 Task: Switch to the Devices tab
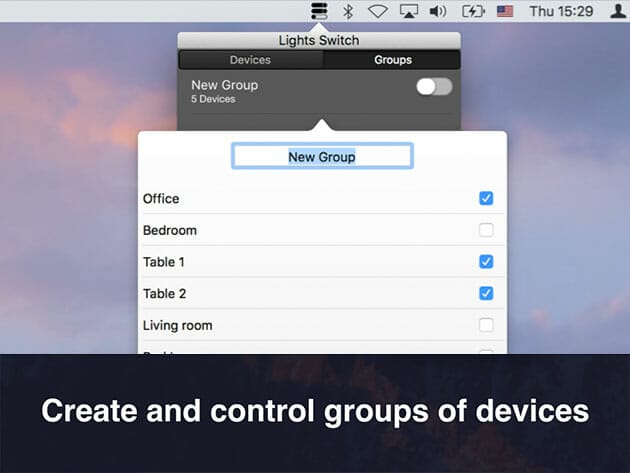coord(250,60)
